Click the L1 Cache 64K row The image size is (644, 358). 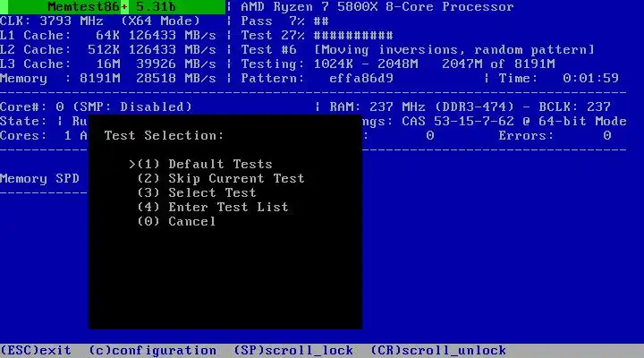tap(108, 36)
